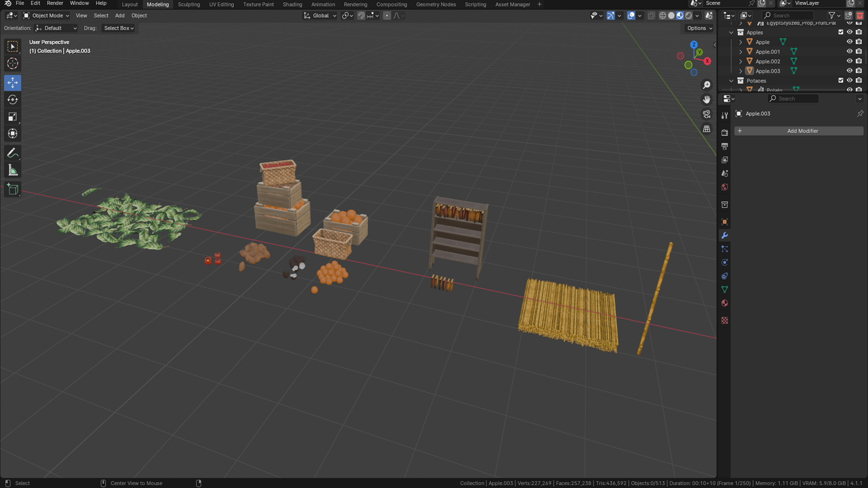
Task: Toggle X-ray mode in viewport header
Action: (x=652, y=16)
